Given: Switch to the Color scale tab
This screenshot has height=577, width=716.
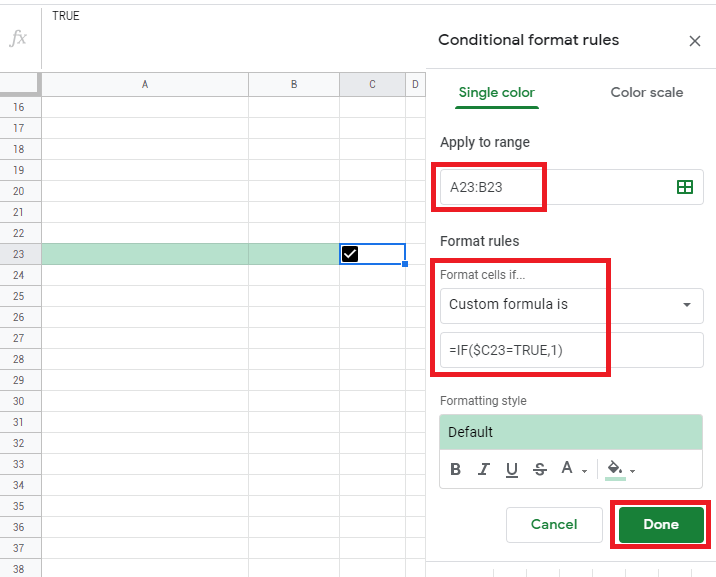Looking at the screenshot, I should click(x=646, y=93).
